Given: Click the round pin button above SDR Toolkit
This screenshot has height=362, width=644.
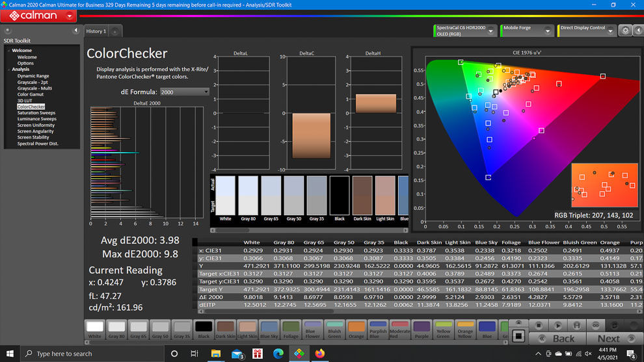Looking at the screenshot, I should coord(7,31).
